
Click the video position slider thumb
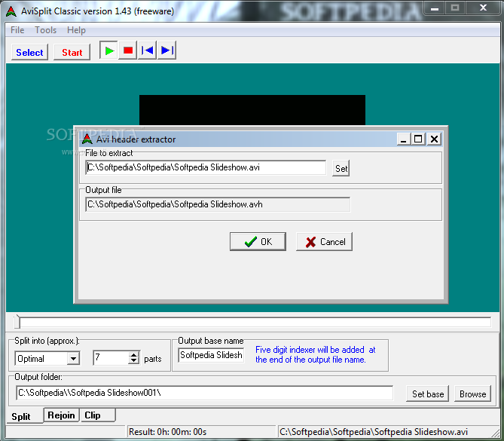[x=17, y=322]
